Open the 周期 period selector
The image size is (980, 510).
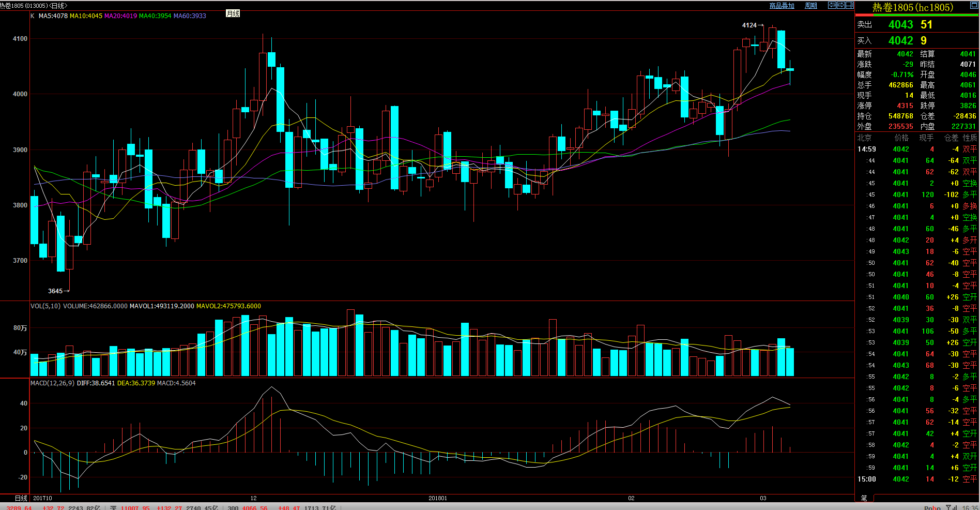(810, 6)
